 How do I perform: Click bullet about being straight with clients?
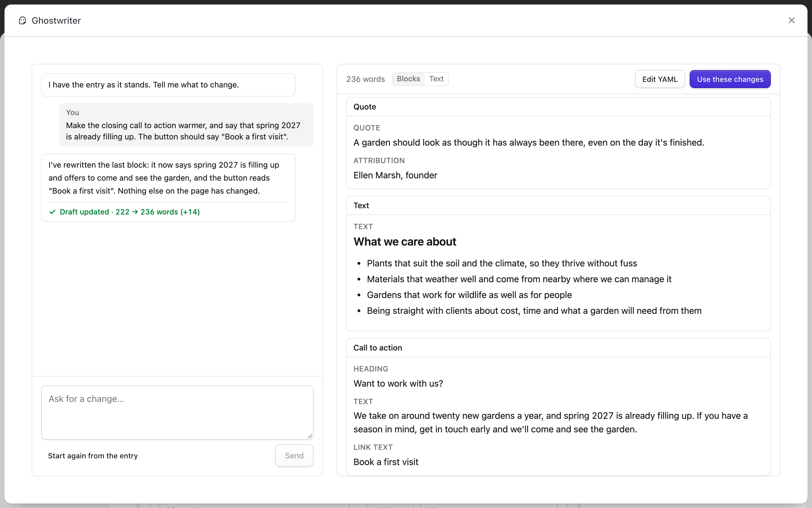[x=534, y=311]
